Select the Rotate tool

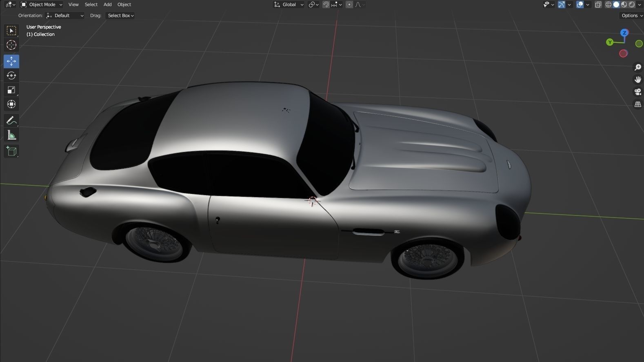[11, 76]
